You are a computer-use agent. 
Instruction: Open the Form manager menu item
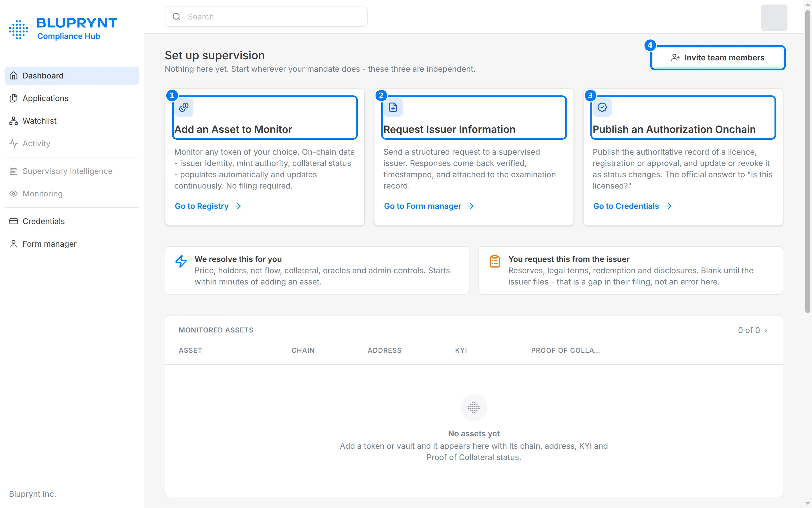[72, 244]
